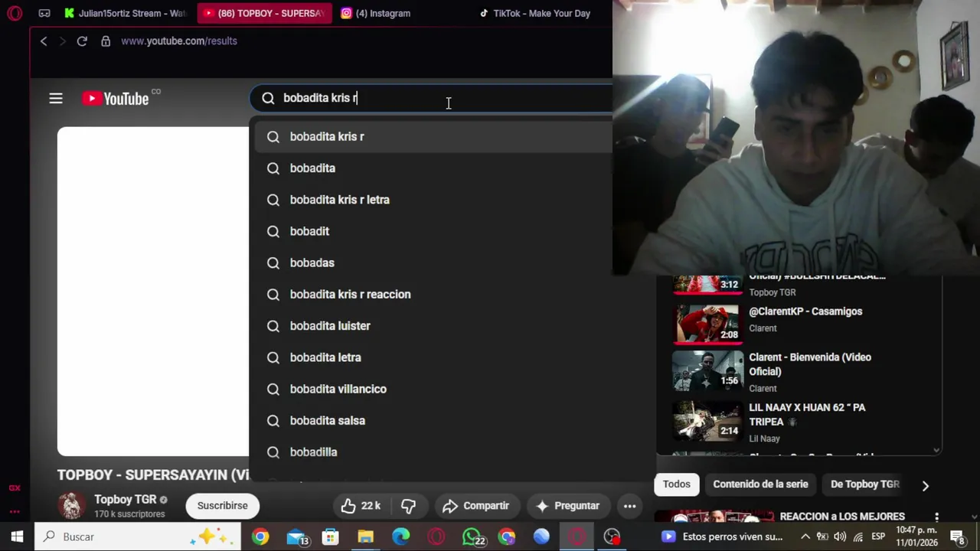Open Microsoft Store from the taskbar
The width and height of the screenshot is (980, 551).
tap(330, 536)
